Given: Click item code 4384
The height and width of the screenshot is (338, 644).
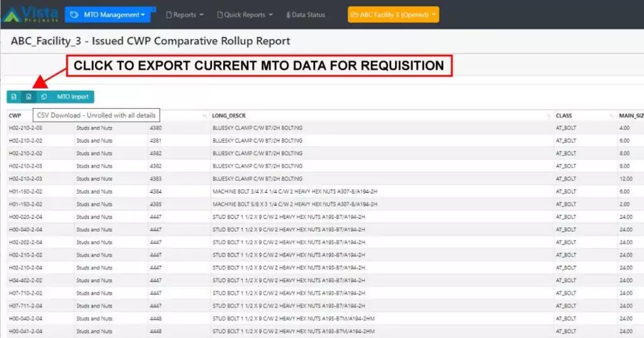Looking at the screenshot, I should pyautogui.click(x=156, y=192).
